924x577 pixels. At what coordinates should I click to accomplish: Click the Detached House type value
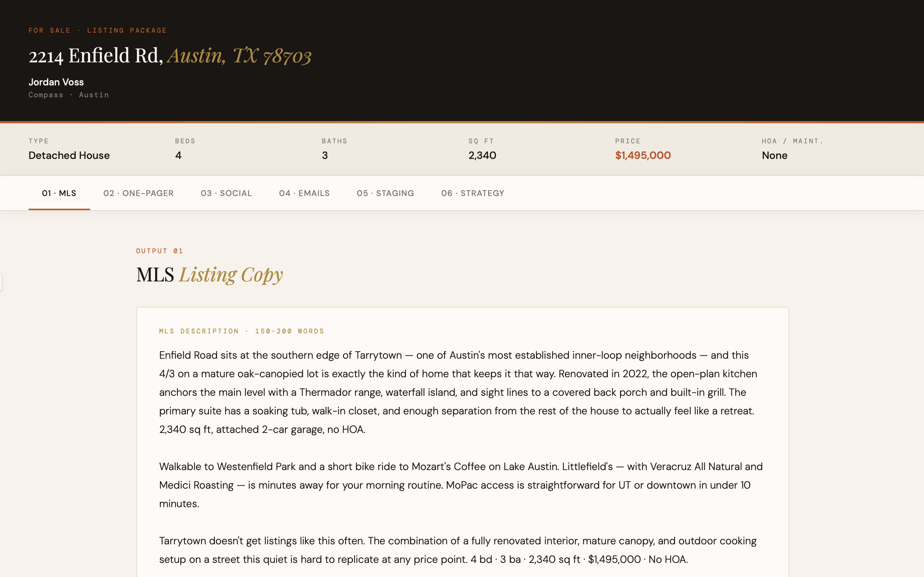pyautogui.click(x=69, y=155)
